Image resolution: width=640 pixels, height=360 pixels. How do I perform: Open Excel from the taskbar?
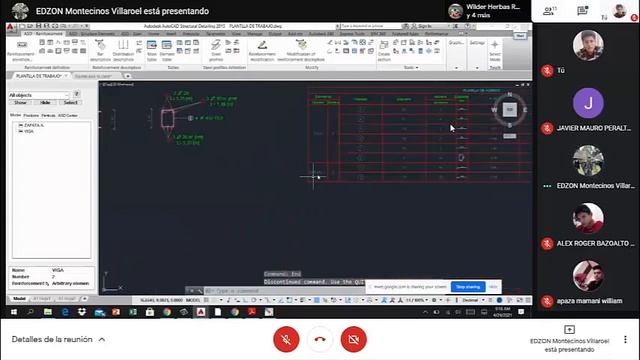point(133,312)
